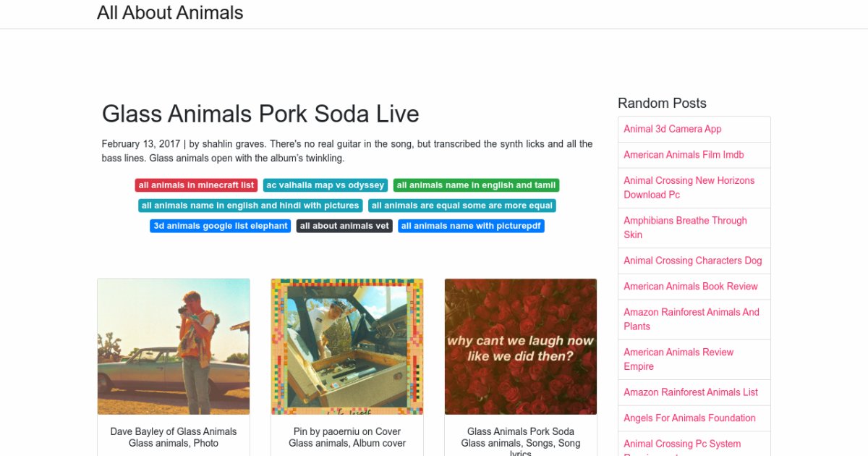Image resolution: width=868 pixels, height=456 pixels.
Task: Go to 'Angels For Animals Foundation' post
Action: click(x=689, y=418)
